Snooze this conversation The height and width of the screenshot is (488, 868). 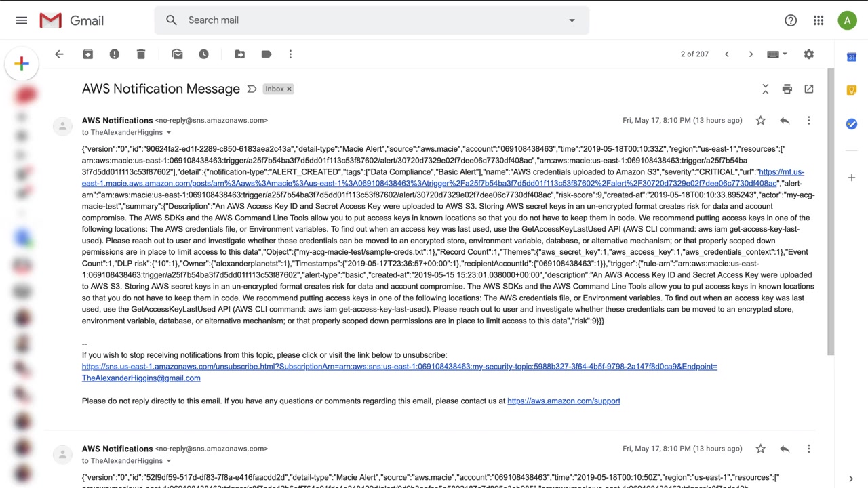[x=203, y=54]
